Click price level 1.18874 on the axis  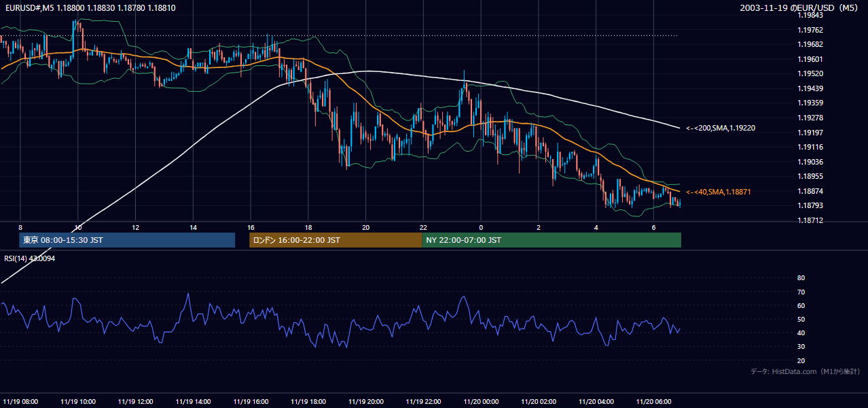tap(810, 191)
